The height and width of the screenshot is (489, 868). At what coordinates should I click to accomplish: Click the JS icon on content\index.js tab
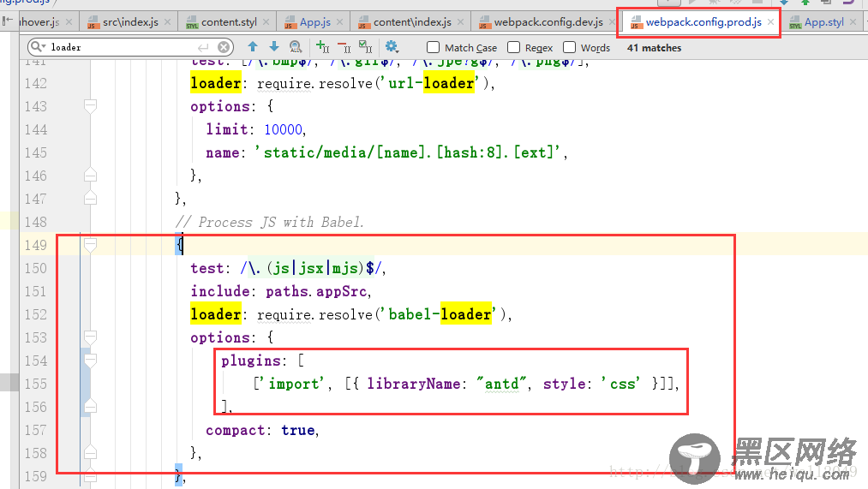coord(363,22)
